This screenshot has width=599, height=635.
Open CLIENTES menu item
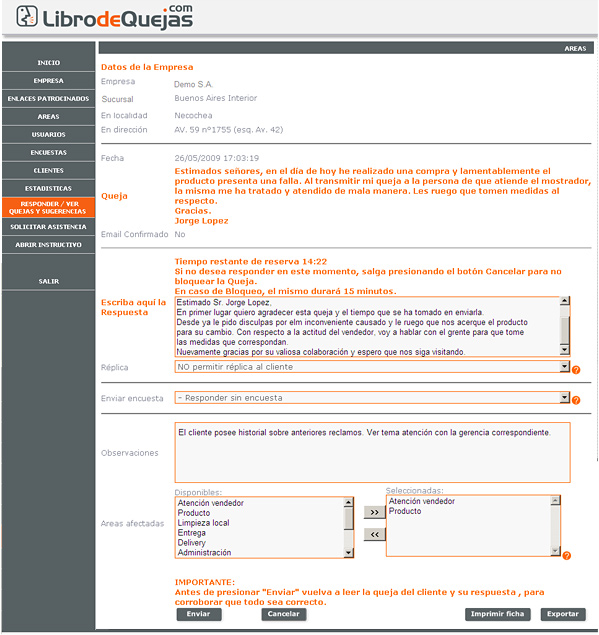click(49, 170)
